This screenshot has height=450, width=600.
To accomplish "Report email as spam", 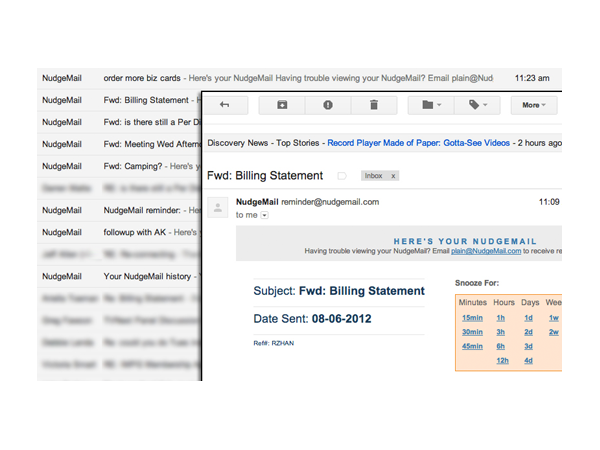I will 328,105.
